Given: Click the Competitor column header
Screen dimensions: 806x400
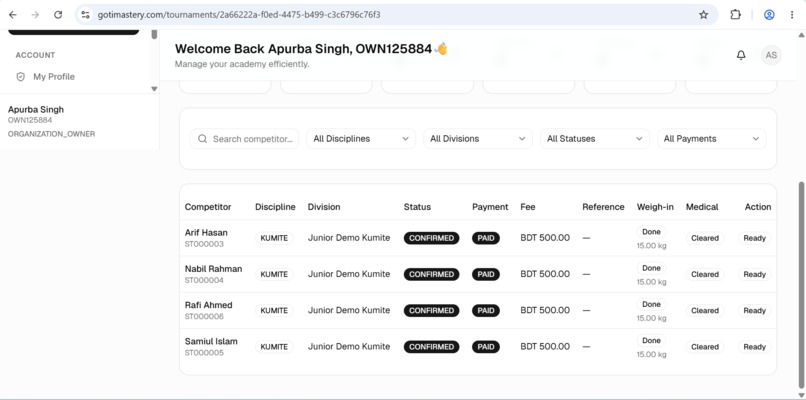Looking at the screenshot, I should [x=208, y=207].
